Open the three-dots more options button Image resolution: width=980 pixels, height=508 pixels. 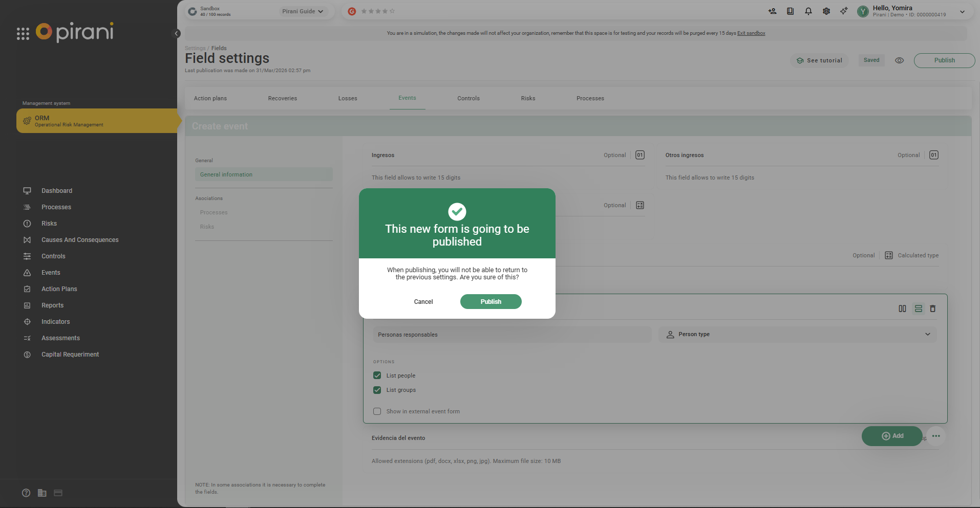(x=936, y=436)
